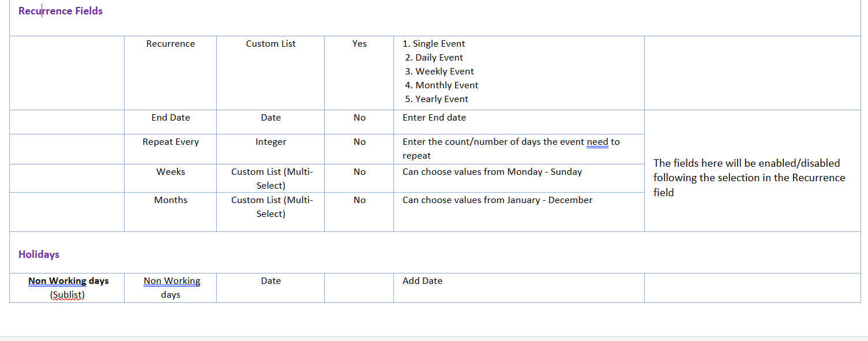Click the underlined word need
Viewport: 868px width, 341px height.
pyautogui.click(x=598, y=142)
